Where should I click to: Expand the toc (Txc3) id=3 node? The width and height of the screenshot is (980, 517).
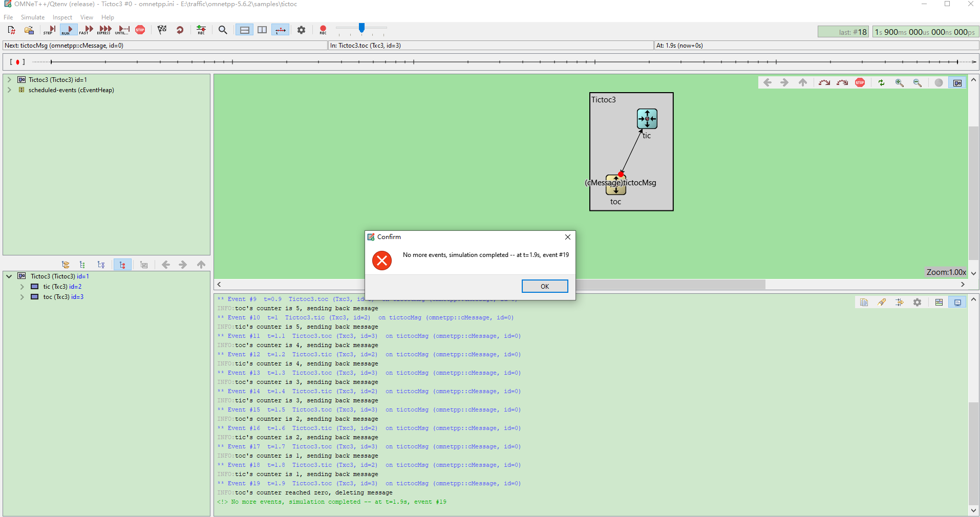pos(22,297)
